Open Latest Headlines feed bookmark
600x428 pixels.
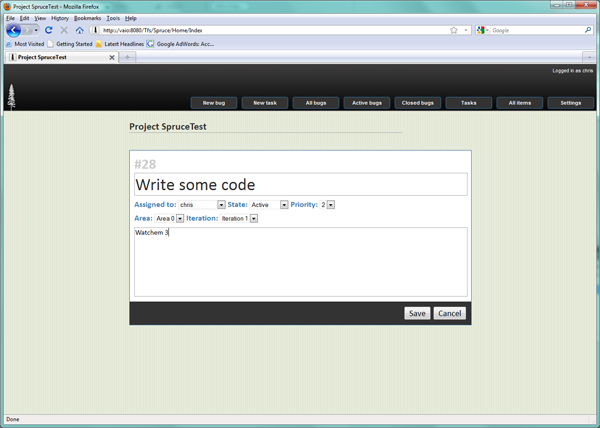[120, 44]
